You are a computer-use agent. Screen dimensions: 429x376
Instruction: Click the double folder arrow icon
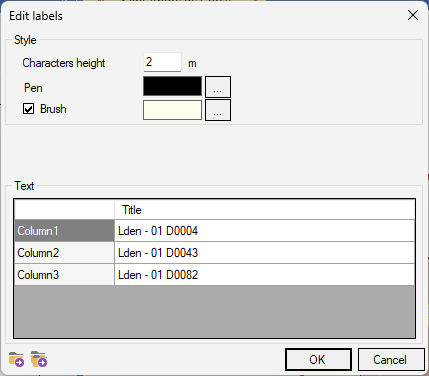click(39, 359)
